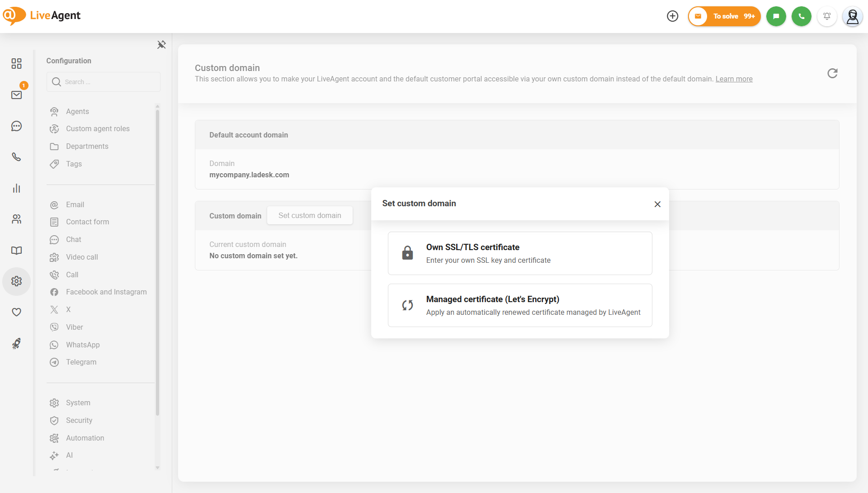Open AI settings item
Image resolution: width=868 pixels, height=493 pixels.
click(69, 455)
